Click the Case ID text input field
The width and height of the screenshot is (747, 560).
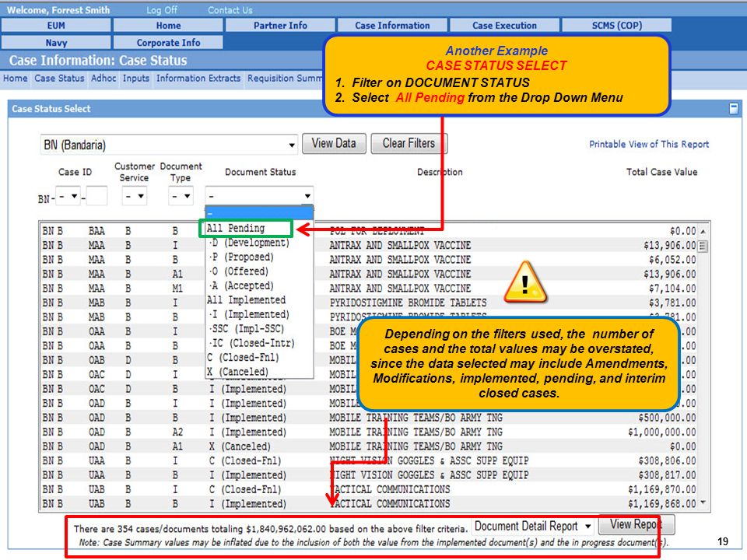coord(96,196)
